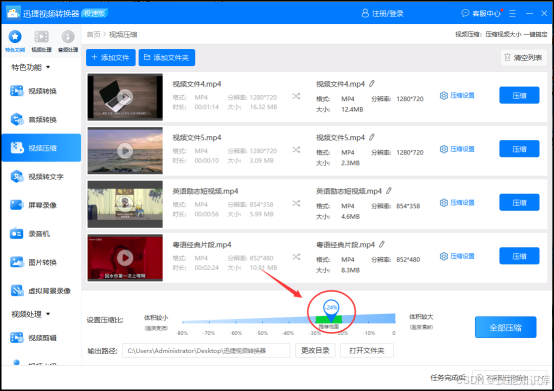Click the 更改目录 button
This screenshot has width=554, height=391.
(315, 350)
